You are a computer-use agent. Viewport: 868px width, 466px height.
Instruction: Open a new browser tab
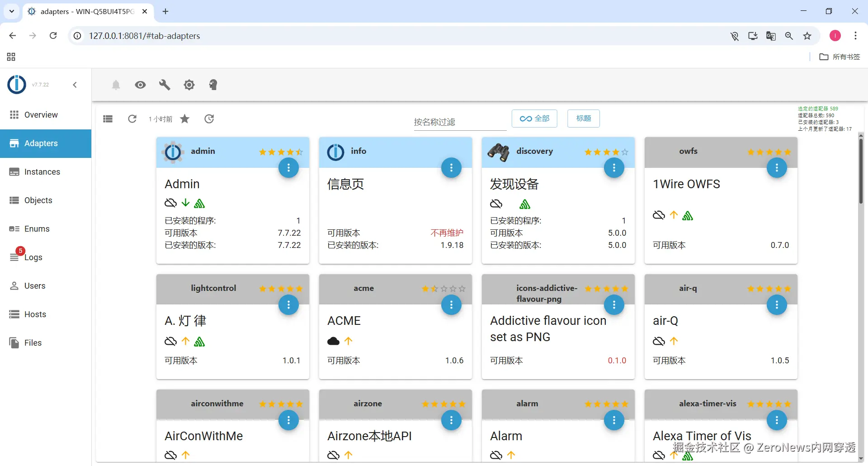pos(165,11)
